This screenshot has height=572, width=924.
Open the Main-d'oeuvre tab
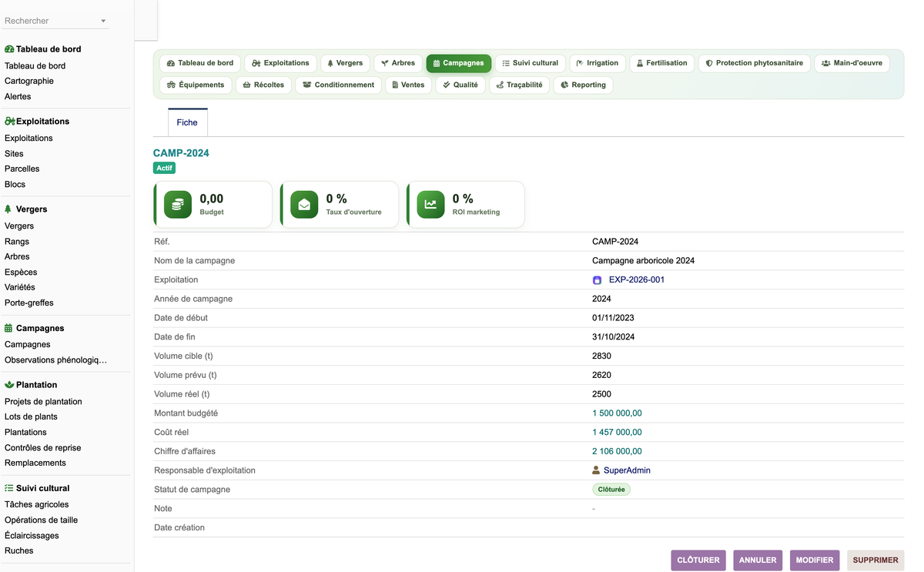pos(852,63)
